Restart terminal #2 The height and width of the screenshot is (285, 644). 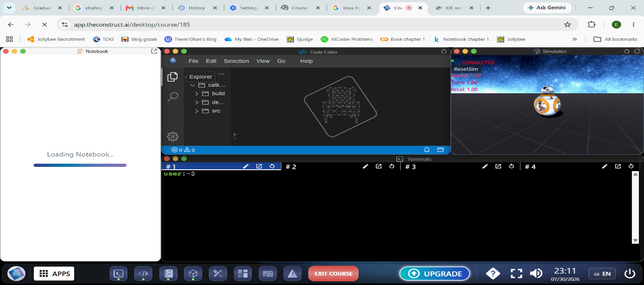point(392,166)
